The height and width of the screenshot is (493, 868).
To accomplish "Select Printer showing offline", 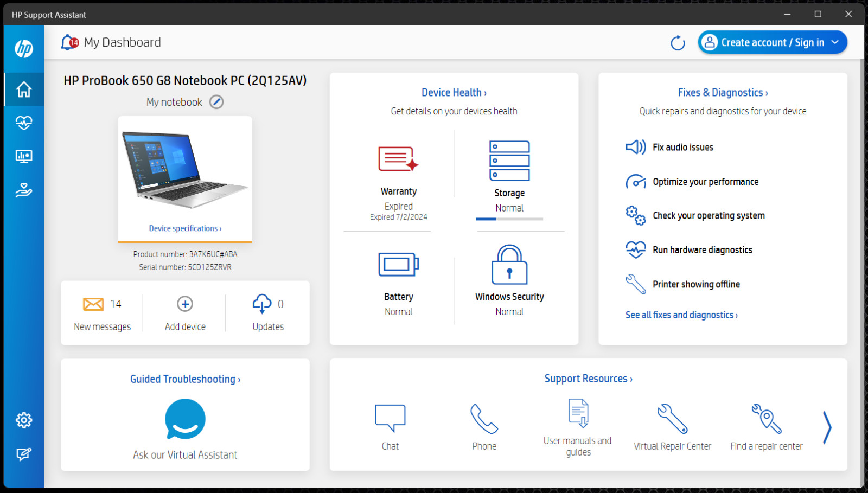I will click(696, 284).
